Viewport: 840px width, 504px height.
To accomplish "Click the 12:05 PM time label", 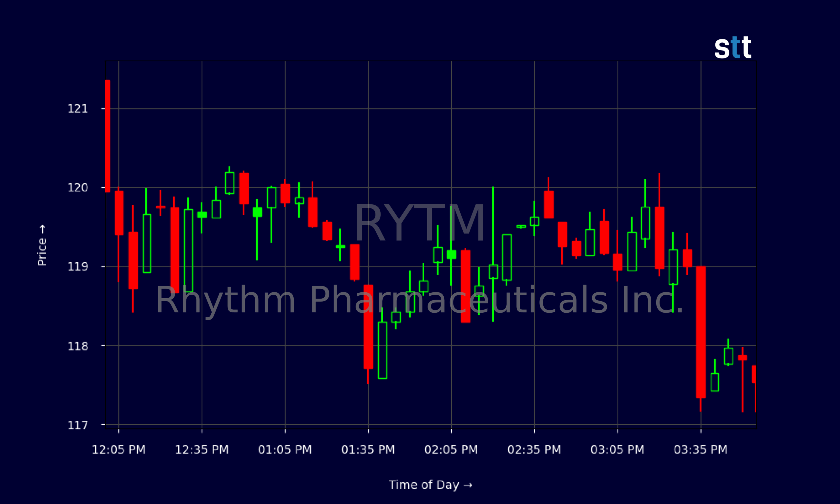I will pos(119,450).
